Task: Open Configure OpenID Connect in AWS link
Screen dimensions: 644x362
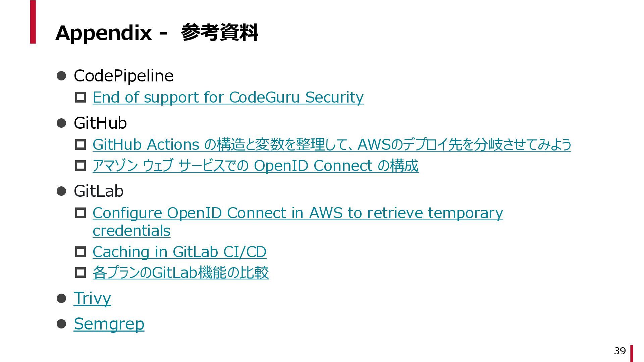Action: pos(298,222)
